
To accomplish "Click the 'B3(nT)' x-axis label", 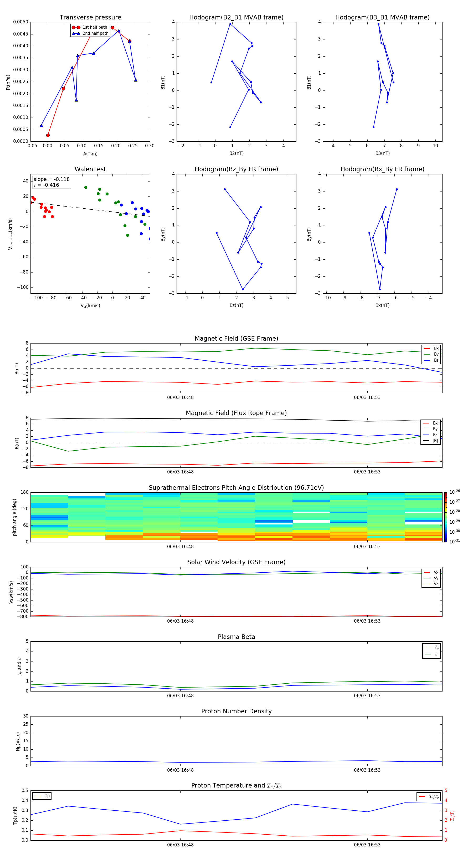I will [382, 153].
